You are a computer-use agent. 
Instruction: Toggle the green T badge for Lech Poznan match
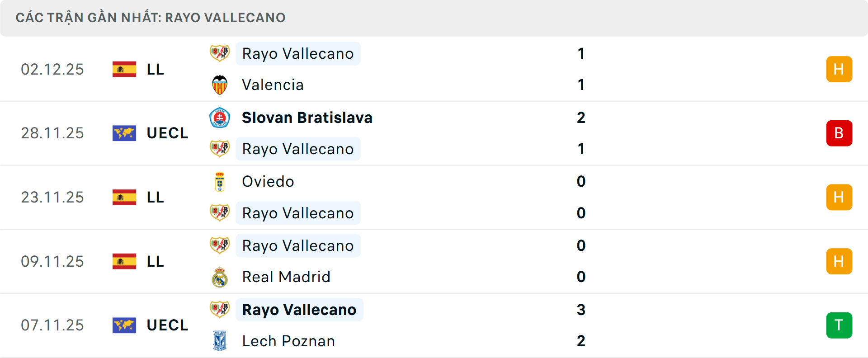pos(839,325)
